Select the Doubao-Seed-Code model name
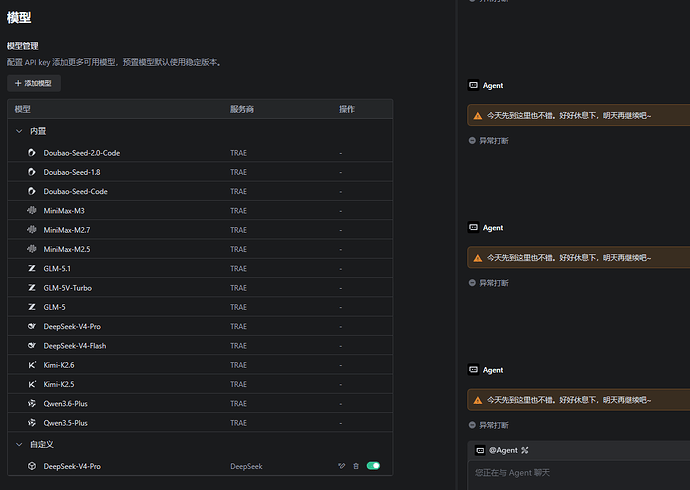Screen dimensions: 690x490 [x=75, y=191]
